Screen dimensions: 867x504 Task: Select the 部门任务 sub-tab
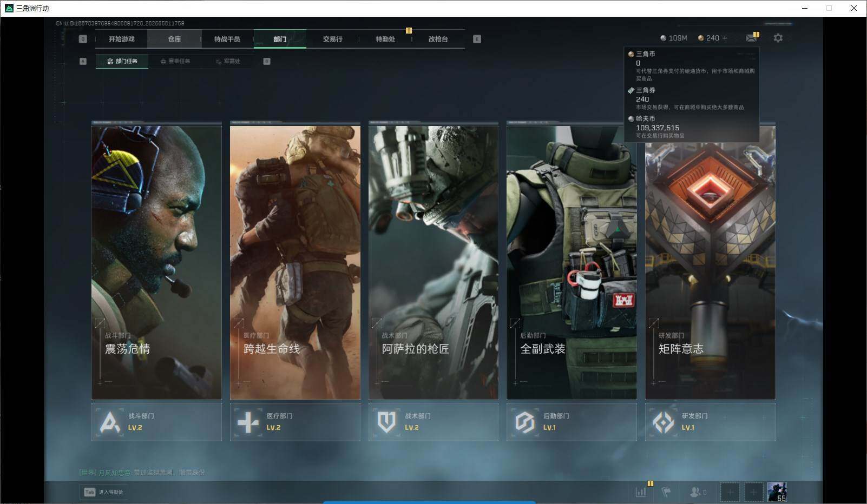(122, 61)
